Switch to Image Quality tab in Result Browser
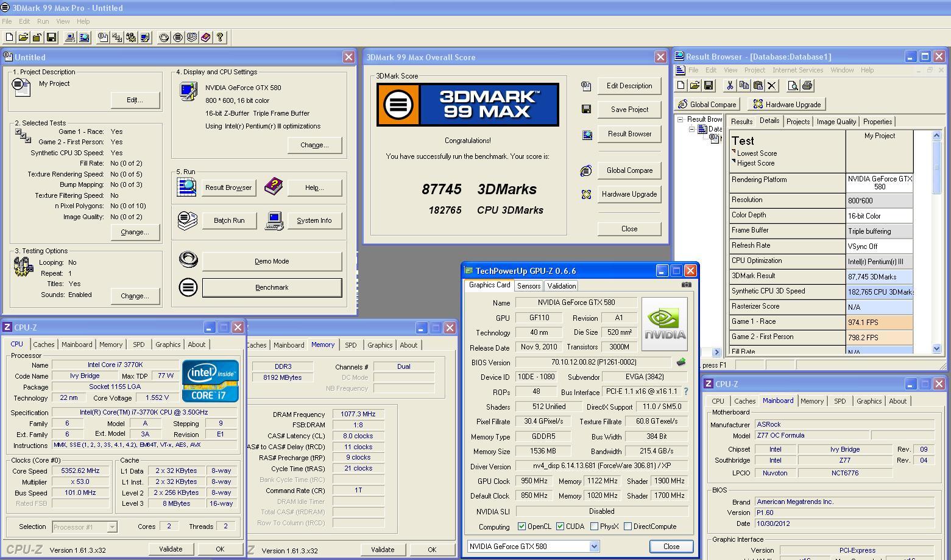This screenshot has height=560, width=951. (836, 122)
